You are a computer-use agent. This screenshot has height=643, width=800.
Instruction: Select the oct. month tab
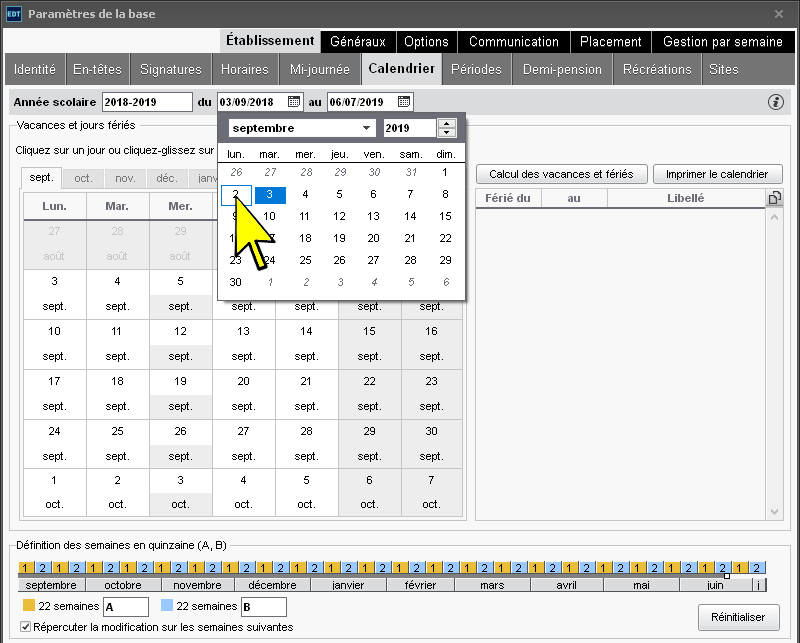point(83,178)
